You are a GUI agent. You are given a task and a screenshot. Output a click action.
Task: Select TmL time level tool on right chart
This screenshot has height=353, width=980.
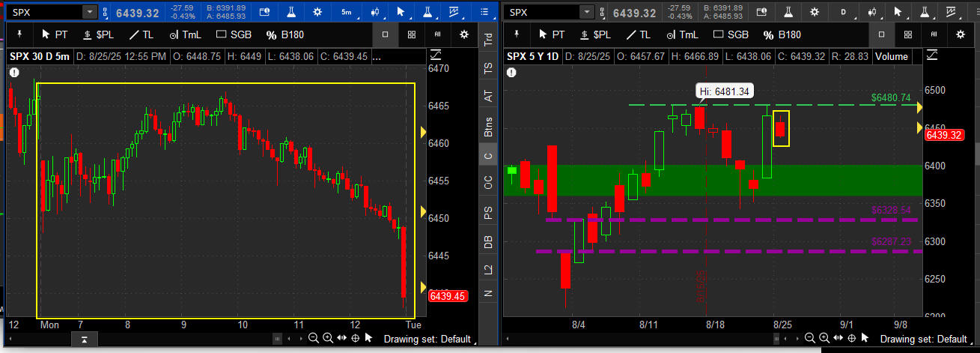tap(681, 34)
